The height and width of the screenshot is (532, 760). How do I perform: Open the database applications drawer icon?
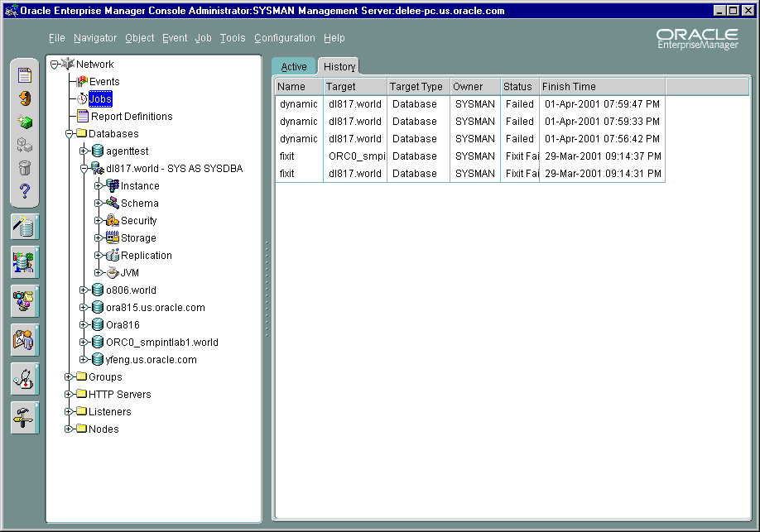tap(25, 262)
